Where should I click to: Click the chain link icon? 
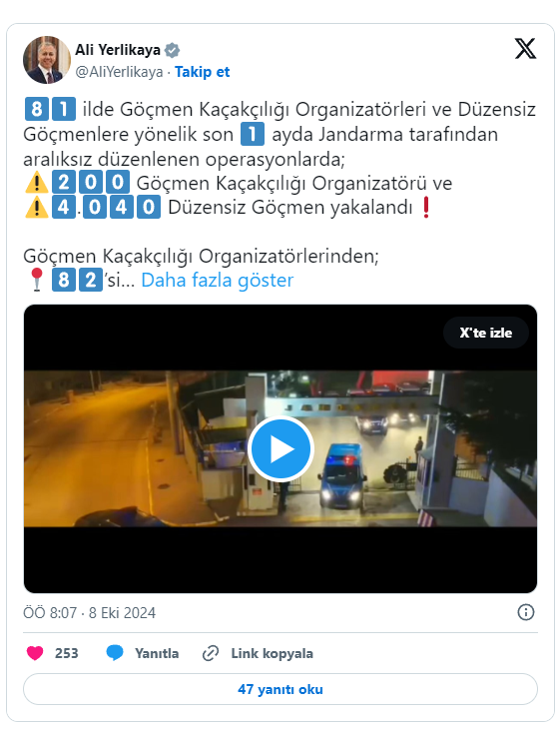pos(211,654)
